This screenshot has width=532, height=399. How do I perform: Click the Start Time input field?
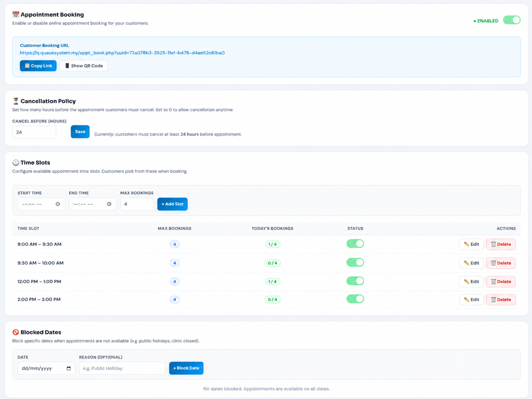point(41,204)
